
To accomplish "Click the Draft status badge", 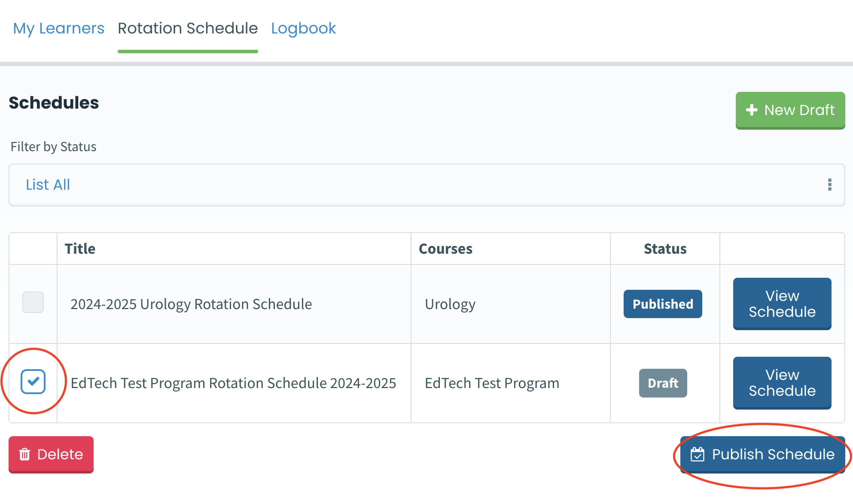I will coord(662,383).
